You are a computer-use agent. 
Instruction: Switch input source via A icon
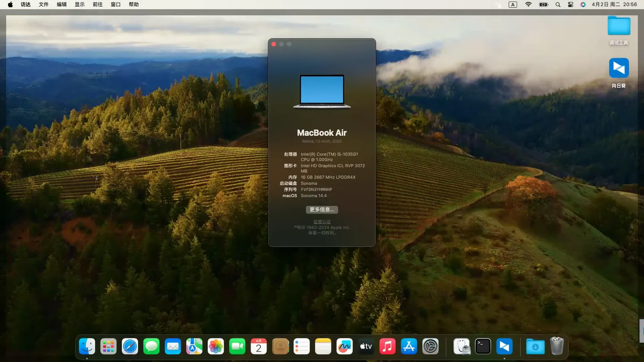pos(513,4)
